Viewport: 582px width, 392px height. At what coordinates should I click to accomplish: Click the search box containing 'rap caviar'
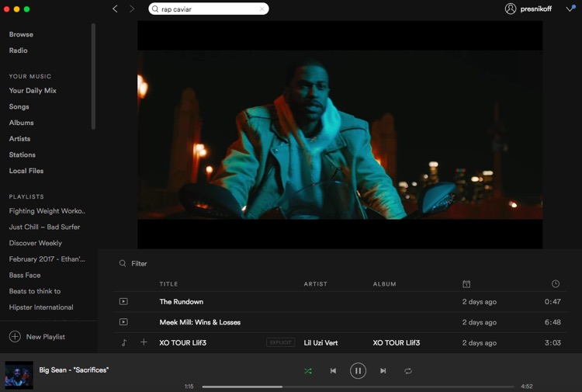(x=209, y=9)
